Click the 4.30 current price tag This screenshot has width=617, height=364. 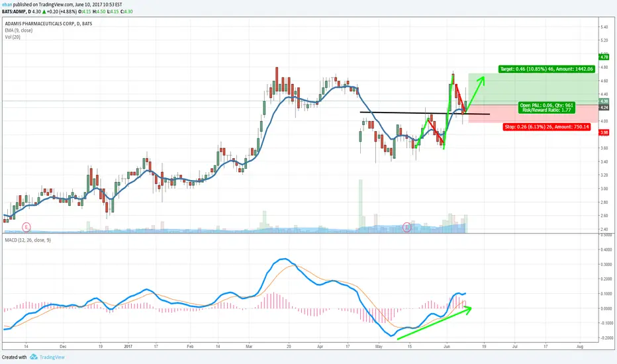(604, 101)
